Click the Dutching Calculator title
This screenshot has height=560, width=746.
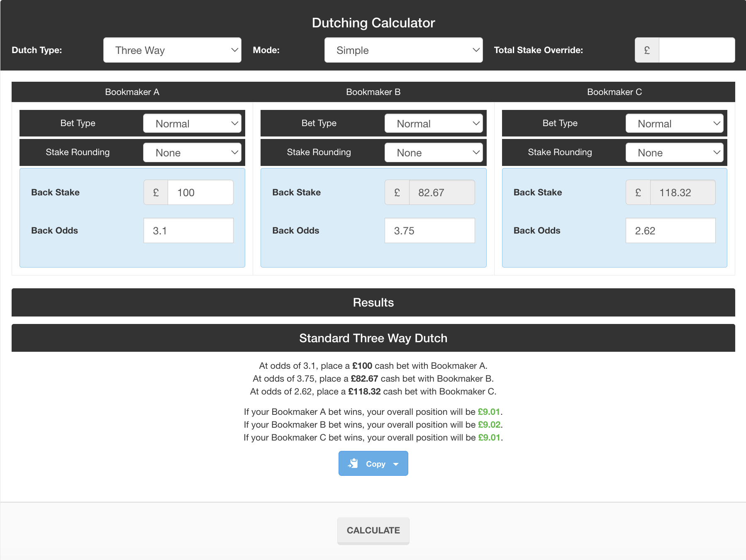click(x=373, y=23)
